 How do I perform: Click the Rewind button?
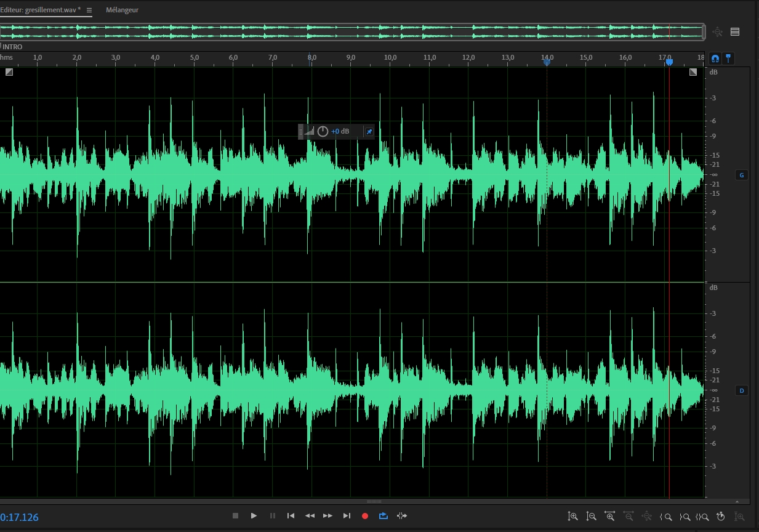[310, 516]
